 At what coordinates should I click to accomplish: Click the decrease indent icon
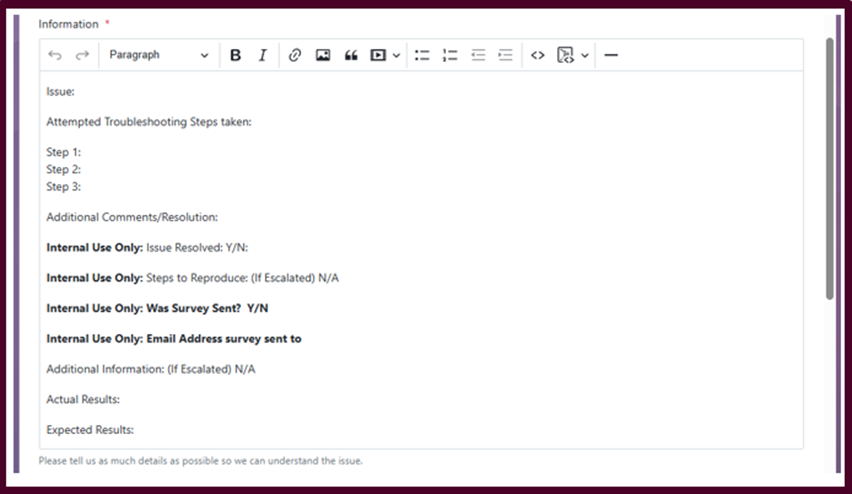(478, 56)
